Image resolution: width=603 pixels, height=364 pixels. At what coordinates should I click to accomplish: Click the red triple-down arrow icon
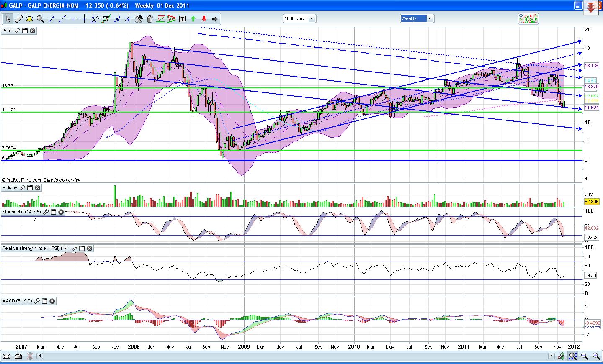click(591, 8)
